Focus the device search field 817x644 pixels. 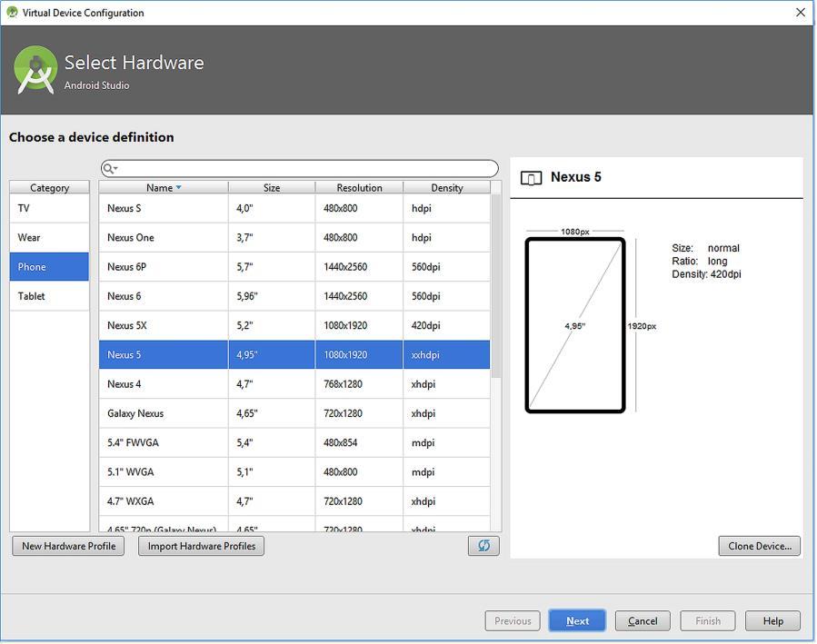pos(300,168)
